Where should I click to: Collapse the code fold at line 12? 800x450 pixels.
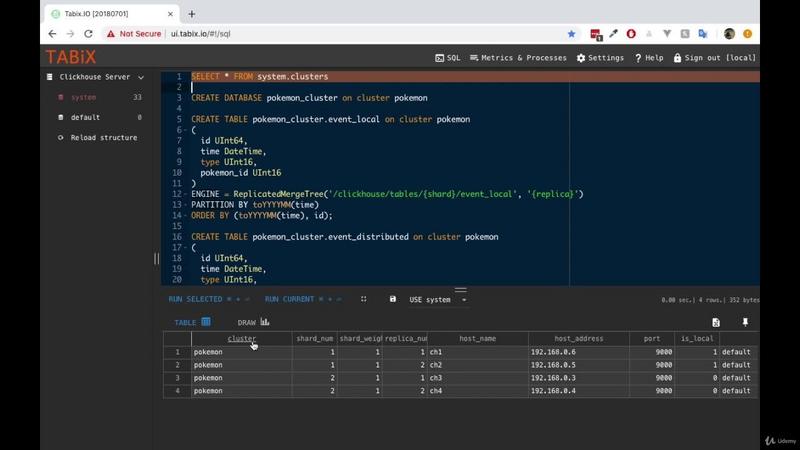pyautogui.click(x=186, y=194)
